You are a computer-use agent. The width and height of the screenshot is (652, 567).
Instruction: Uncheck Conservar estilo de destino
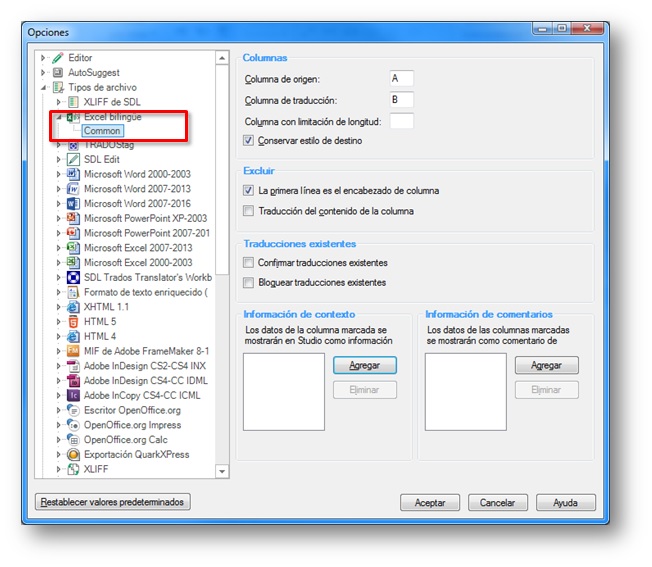(x=248, y=141)
